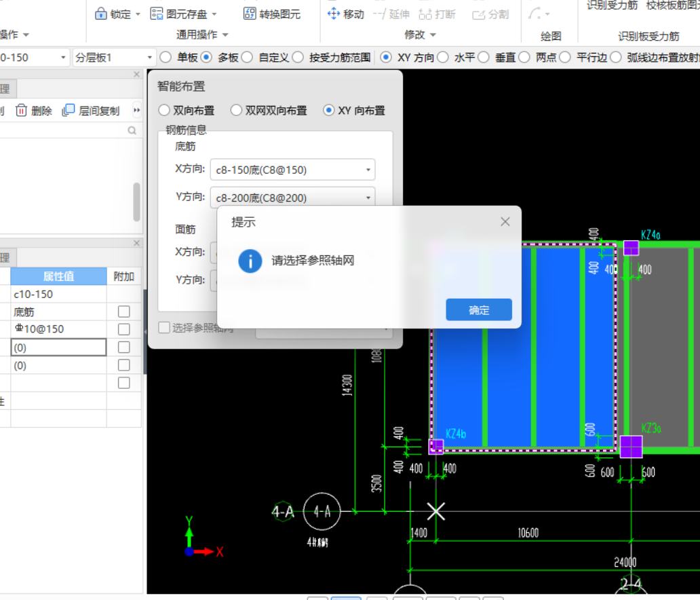Open the 锁定 dropdown arrow
This screenshot has height=600, width=700.
138,14
